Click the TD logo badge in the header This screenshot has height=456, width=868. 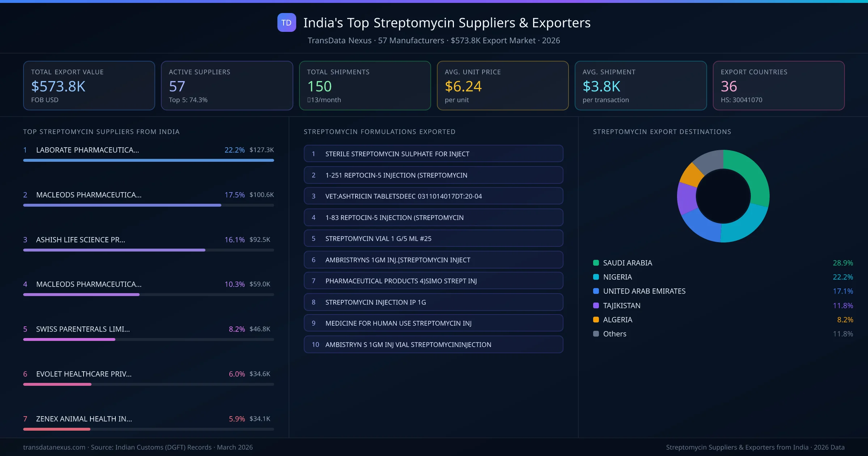click(286, 22)
